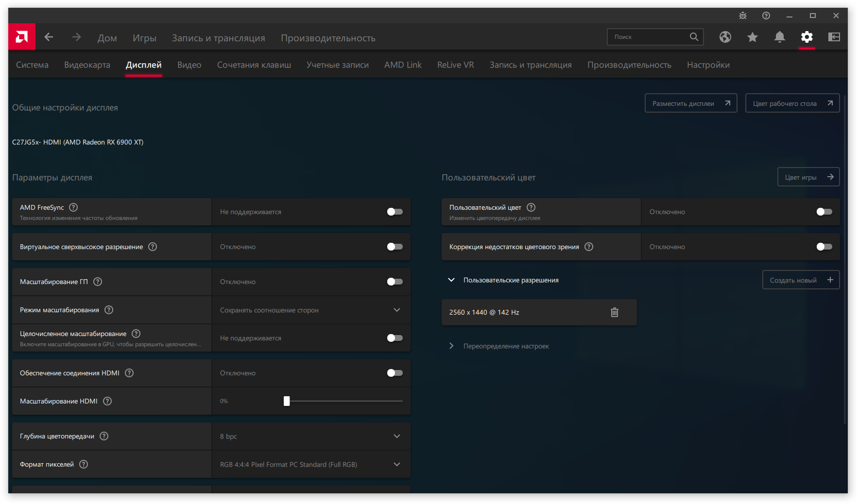Open Глубина цветопередачи 8 bpc dropdown

pyautogui.click(x=311, y=436)
